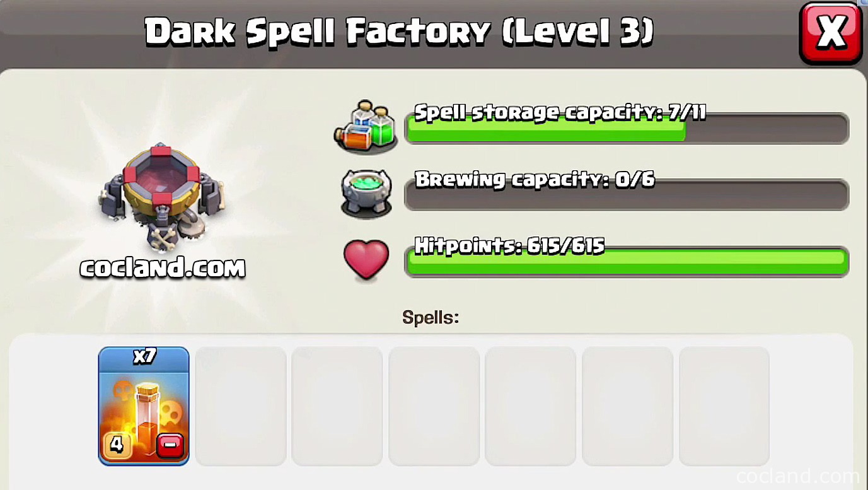Select the fifth empty spell slot

(x=628, y=406)
